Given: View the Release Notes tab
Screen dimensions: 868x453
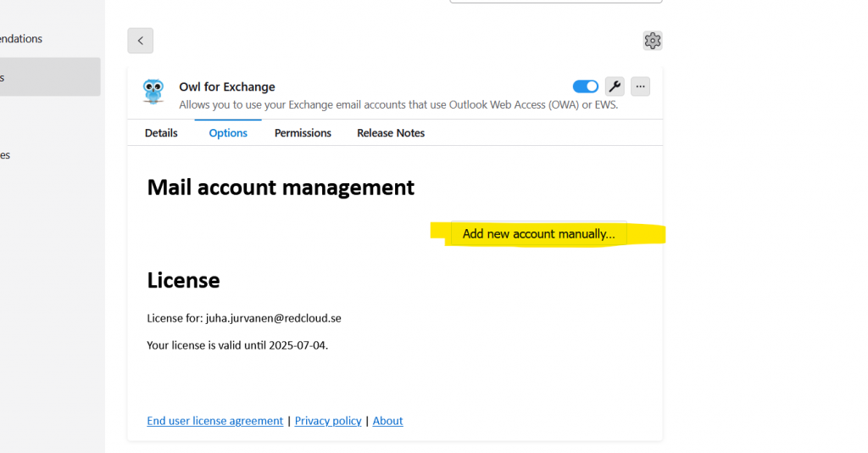Looking at the screenshot, I should click(391, 133).
